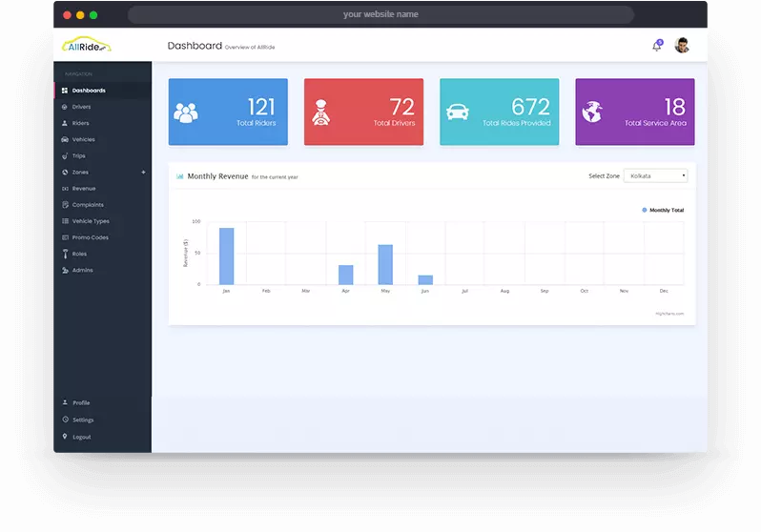Open Admins in the sidebar
This screenshot has height=532, width=761.
tap(102, 271)
